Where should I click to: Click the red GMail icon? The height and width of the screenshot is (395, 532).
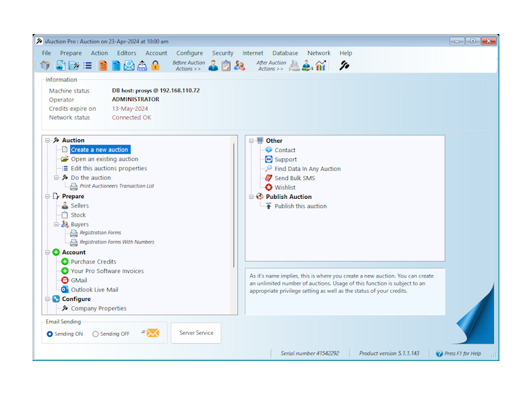click(x=65, y=280)
